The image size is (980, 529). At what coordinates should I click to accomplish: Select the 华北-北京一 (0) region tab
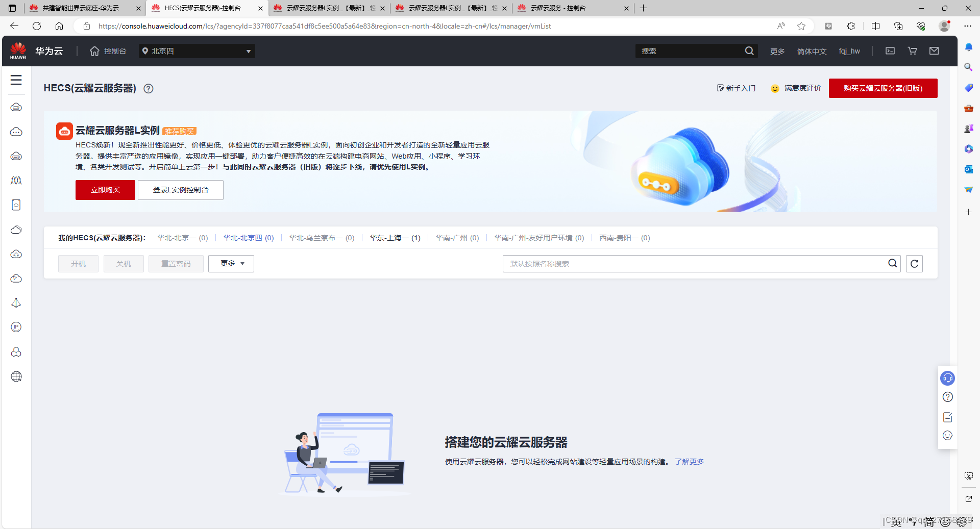(183, 238)
